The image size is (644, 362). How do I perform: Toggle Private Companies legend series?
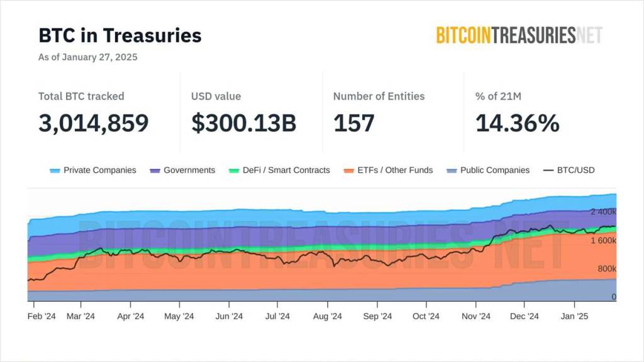[x=99, y=170]
